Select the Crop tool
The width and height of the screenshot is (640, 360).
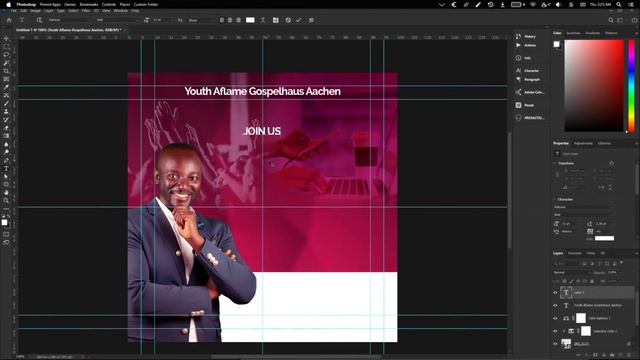(6, 71)
